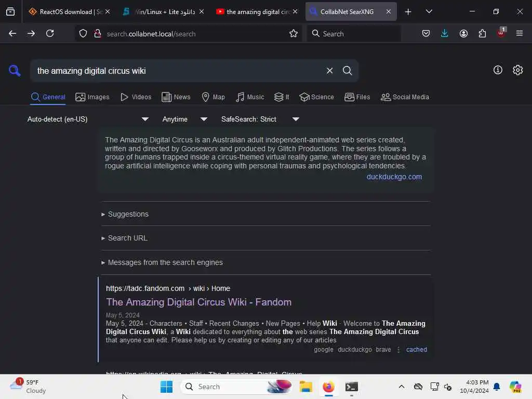Open File Explorer from the taskbar
The image size is (532, 399).
point(305,387)
